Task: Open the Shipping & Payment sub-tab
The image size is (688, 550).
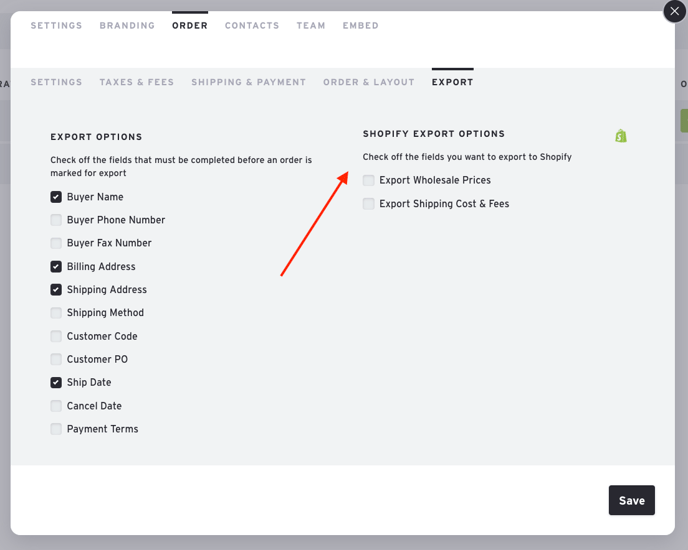Action: coord(248,82)
